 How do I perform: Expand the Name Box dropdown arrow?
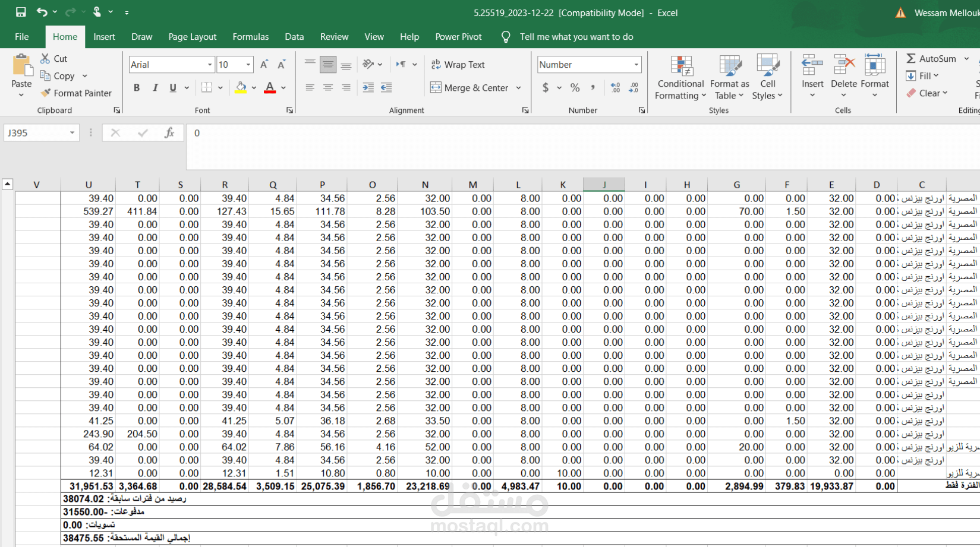click(72, 132)
